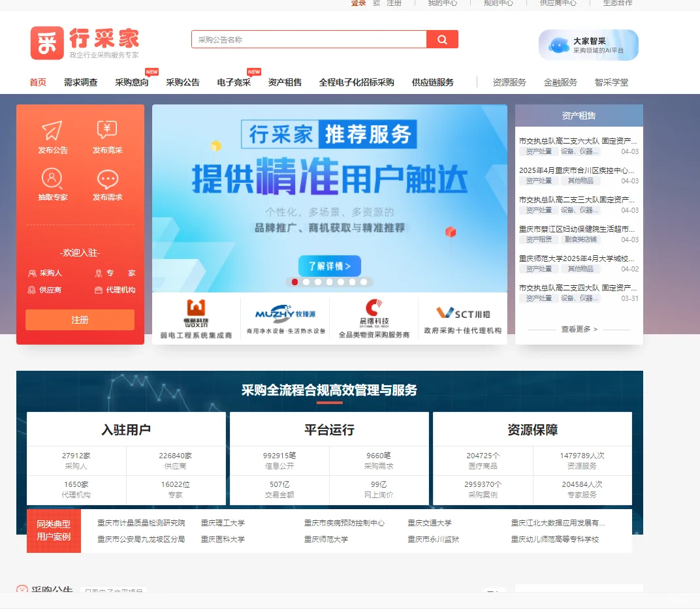Open 抽取专家 person search icon

click(x=52, y=178)
